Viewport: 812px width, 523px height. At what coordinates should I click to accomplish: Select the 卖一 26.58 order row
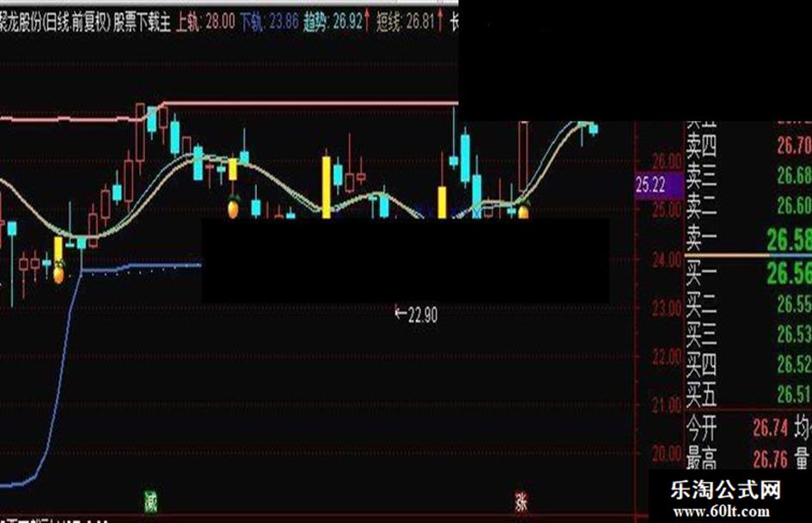(748, 239)
